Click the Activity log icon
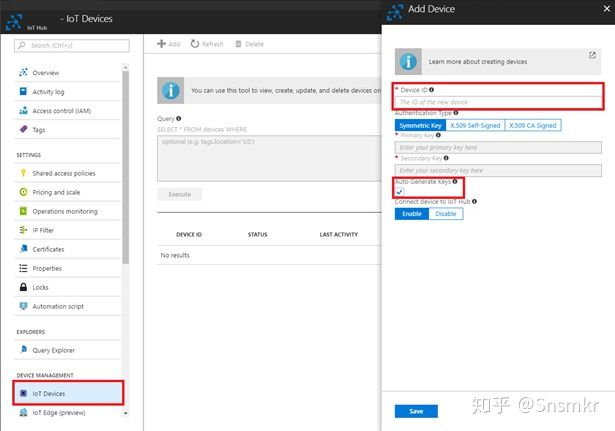The height and width of the screenshot is (431, 615). coord(23,91)
